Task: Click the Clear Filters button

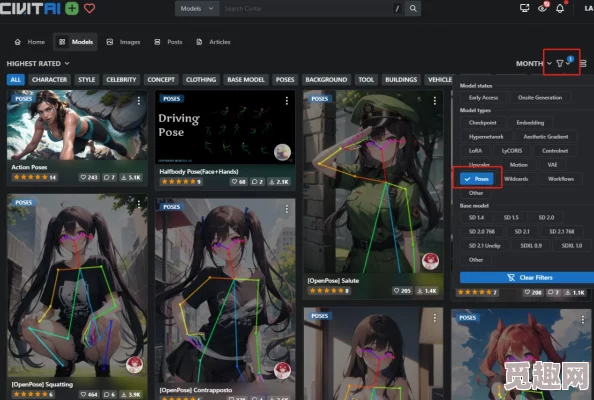Action: click(x=527, y=278)
